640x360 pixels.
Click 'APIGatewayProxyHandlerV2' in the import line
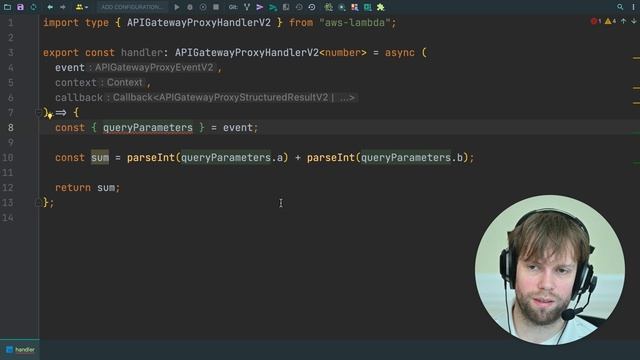pyautogui.click(x=198, y=22)
